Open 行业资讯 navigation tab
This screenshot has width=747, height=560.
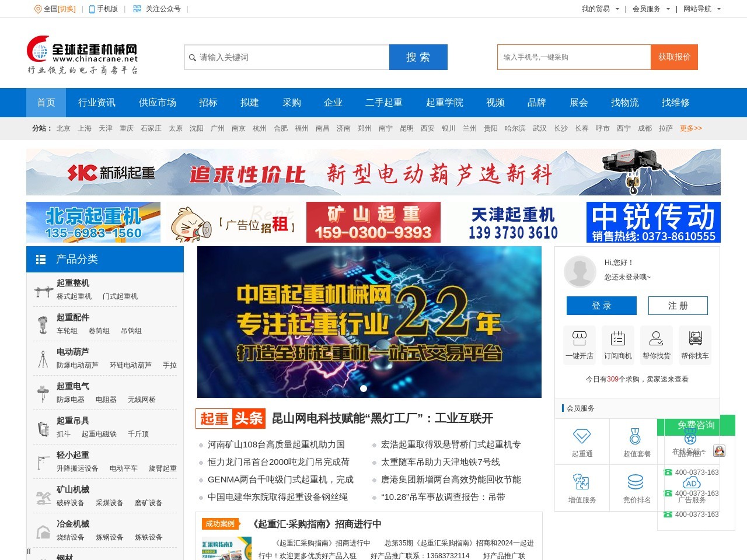click(97, 103)
